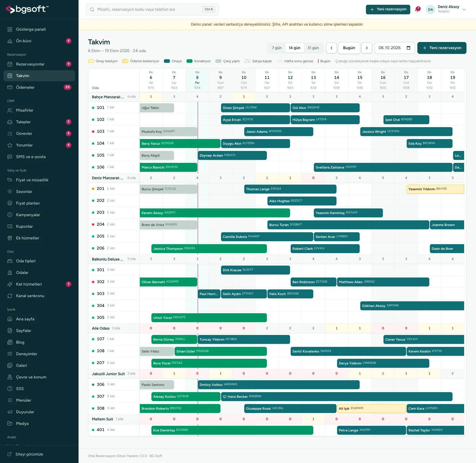This screenshot has height=463, width=476.
Task: Click room 305 row label
Action: point(114,317)
